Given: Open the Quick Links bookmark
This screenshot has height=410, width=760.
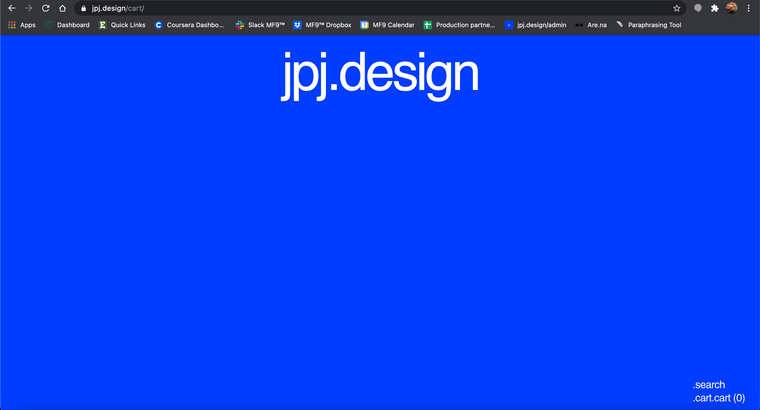Looking at the screenshot, I should pos(122,25).
